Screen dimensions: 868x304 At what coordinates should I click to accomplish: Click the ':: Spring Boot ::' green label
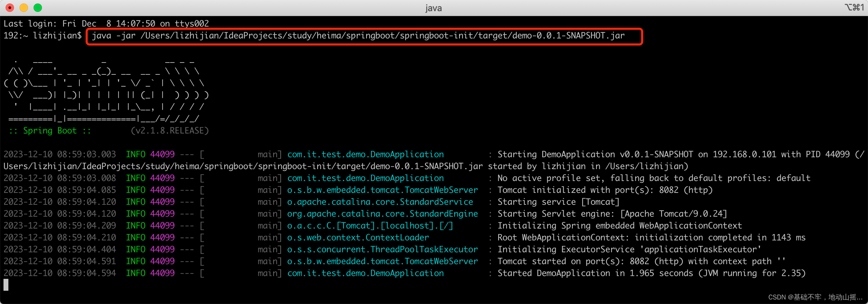coord(50,131)
